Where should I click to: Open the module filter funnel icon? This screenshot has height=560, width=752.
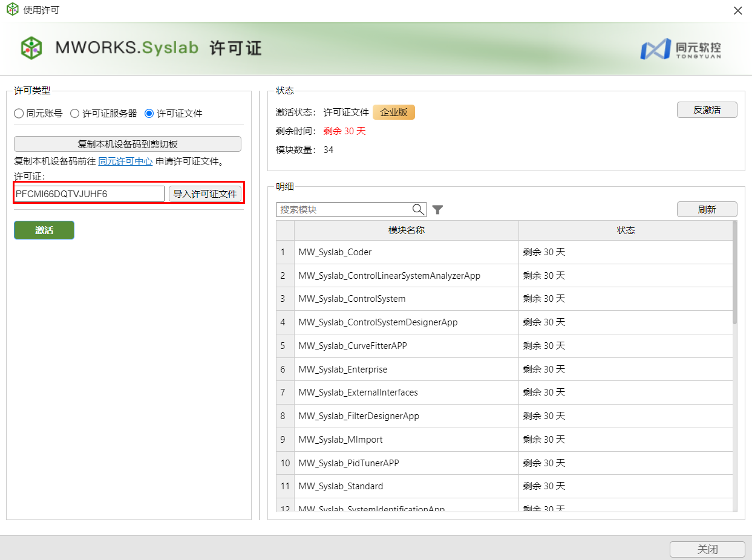(438, 210)
